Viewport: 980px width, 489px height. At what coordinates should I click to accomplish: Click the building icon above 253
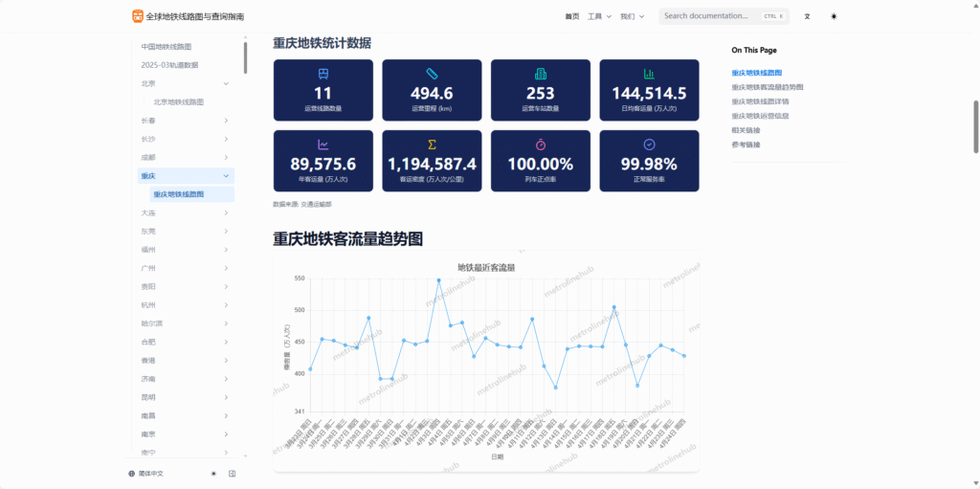pyautogui.click(x=541, y=74)
